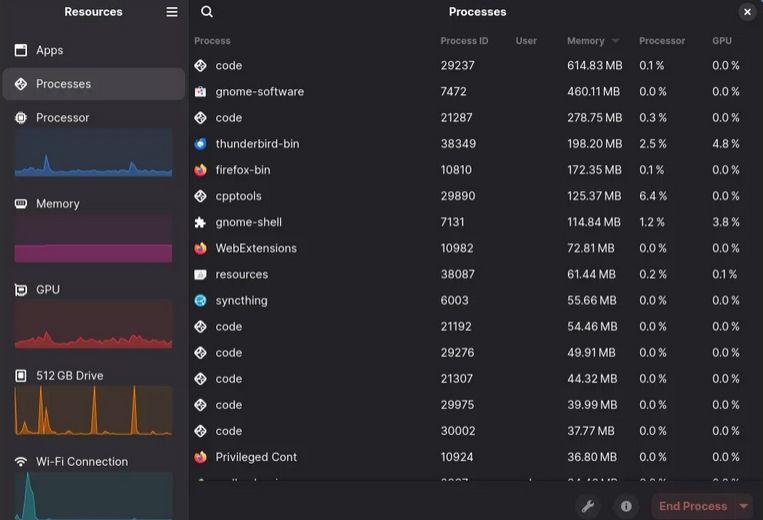This screenshot has width=763, height=520.
Task: Click the 614.83 MB memory value
Action: tap(595, 66)
